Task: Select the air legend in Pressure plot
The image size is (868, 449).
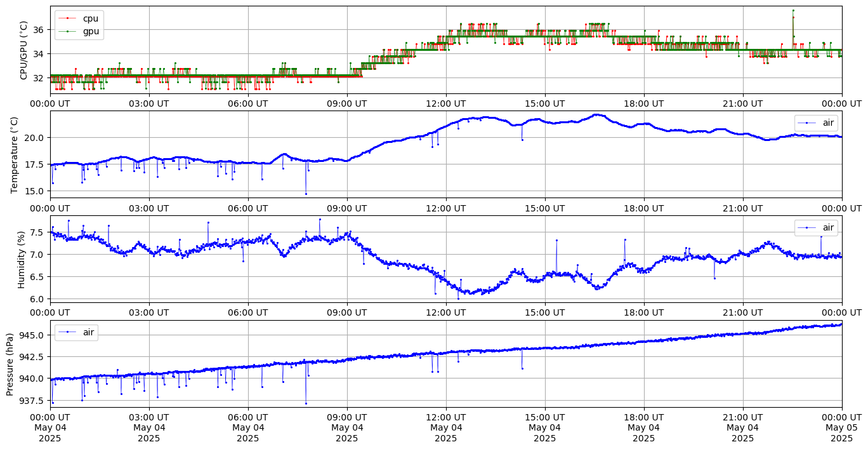Action: pyautogui.click(x=76, y=332)
